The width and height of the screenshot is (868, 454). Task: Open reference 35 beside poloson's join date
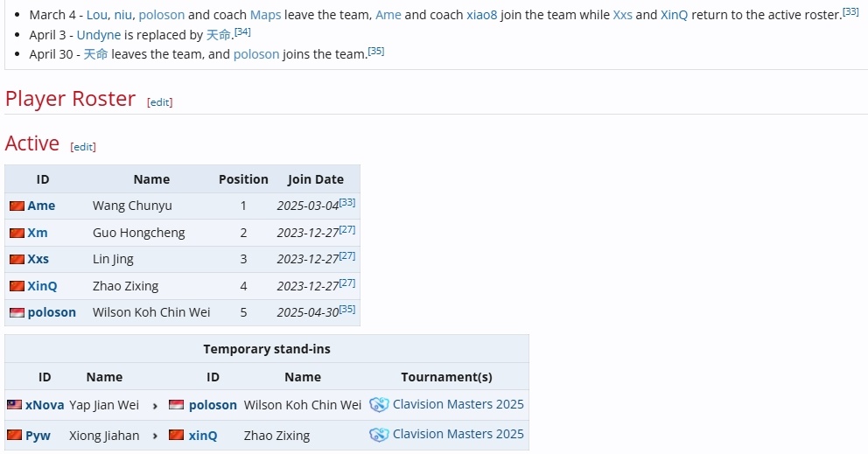[347, 309]
